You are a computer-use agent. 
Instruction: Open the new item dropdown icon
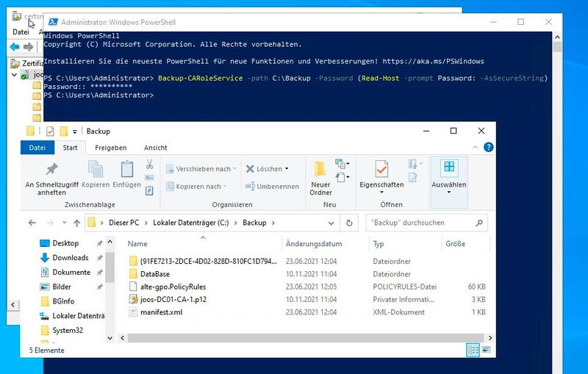click(x=342, y=164)
